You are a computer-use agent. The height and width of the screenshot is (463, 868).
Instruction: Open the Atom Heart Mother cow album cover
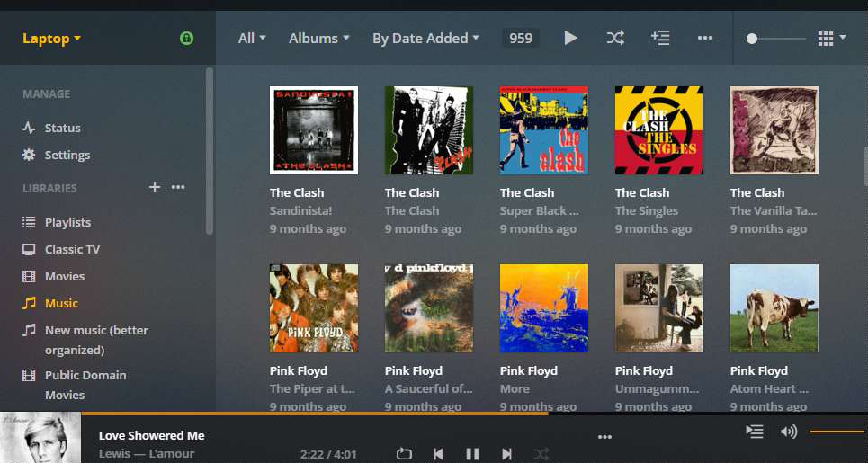[x=774, y=308]
